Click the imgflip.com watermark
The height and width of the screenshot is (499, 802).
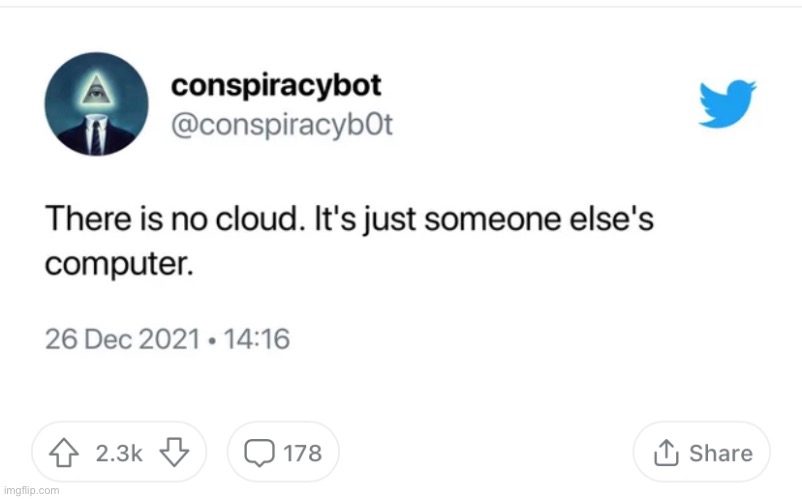[x=30, y=490]
